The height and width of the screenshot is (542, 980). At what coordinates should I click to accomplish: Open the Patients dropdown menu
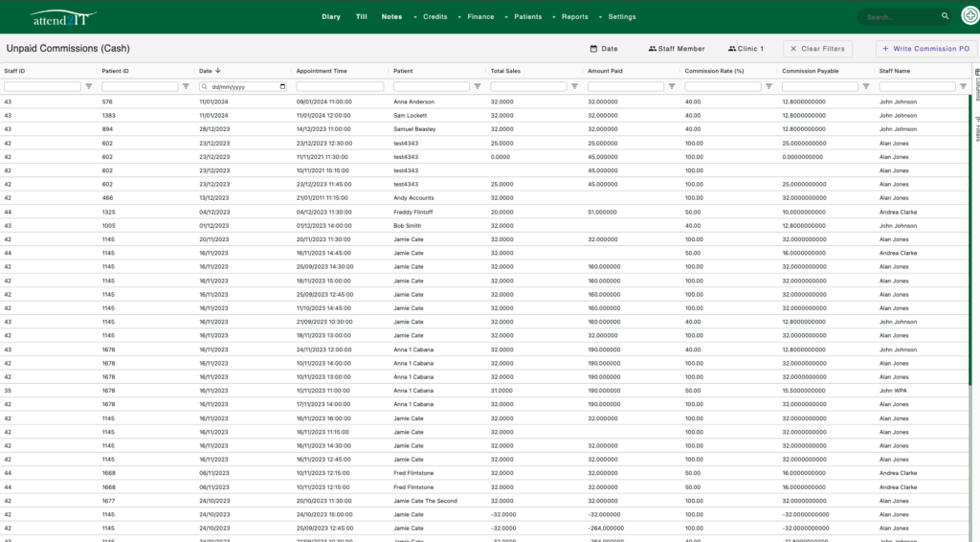point(523,17)
